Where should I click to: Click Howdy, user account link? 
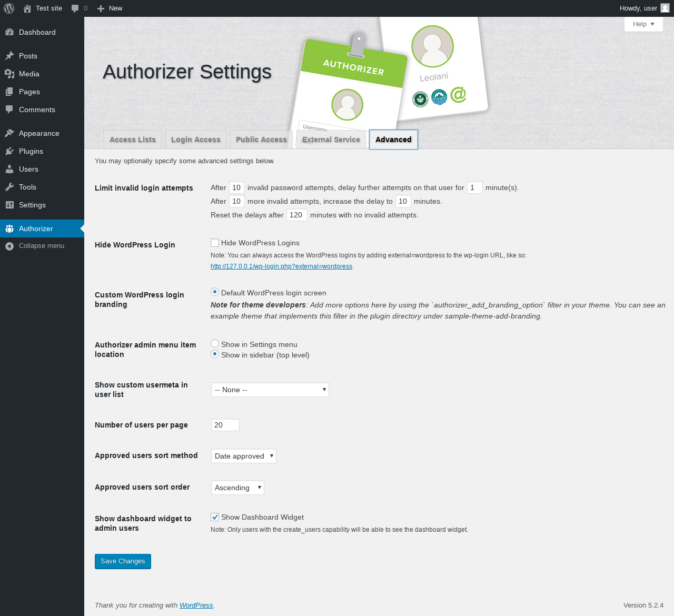click(x=645, y=8)
